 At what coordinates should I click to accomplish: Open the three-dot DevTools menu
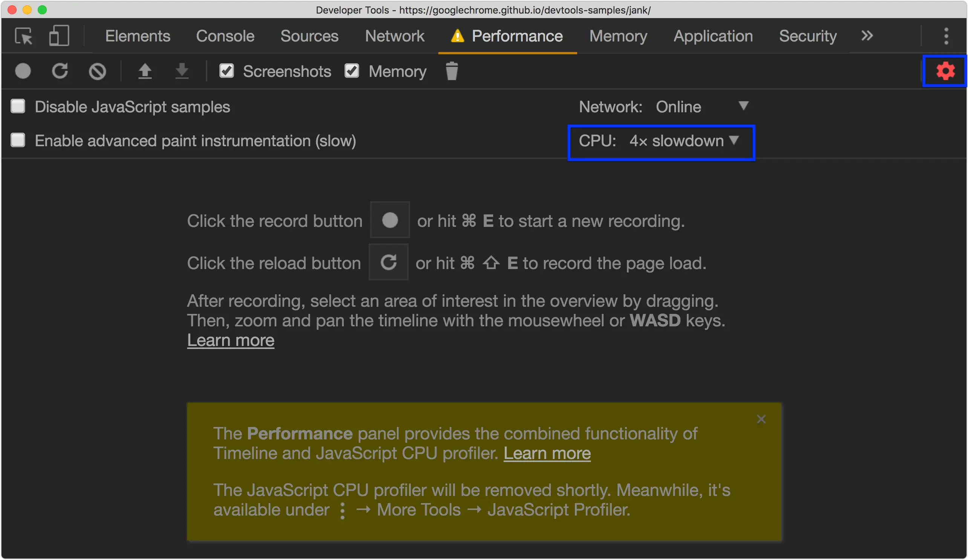946,37
